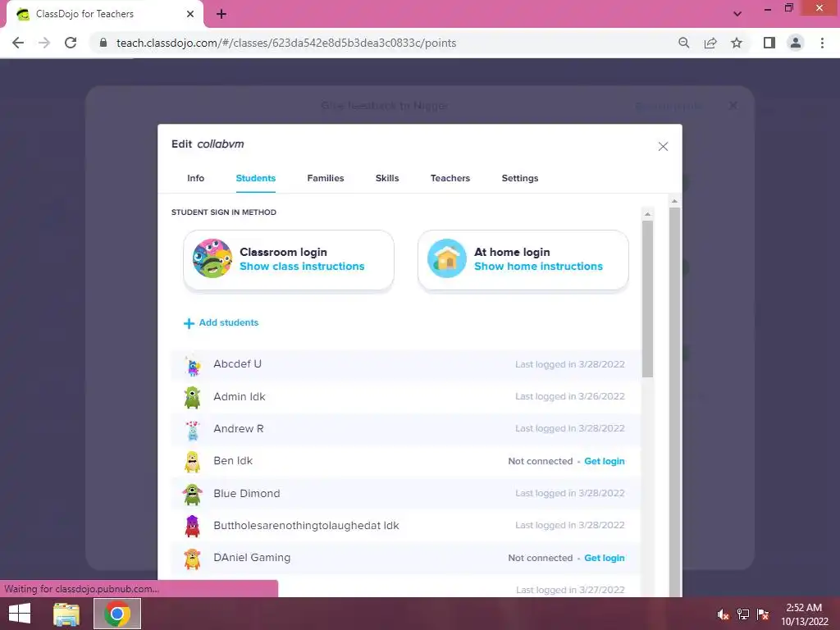Select student name Admin Idk
Image resolution: width=840 pixels, height=630 pixels.
click(239, 396)
